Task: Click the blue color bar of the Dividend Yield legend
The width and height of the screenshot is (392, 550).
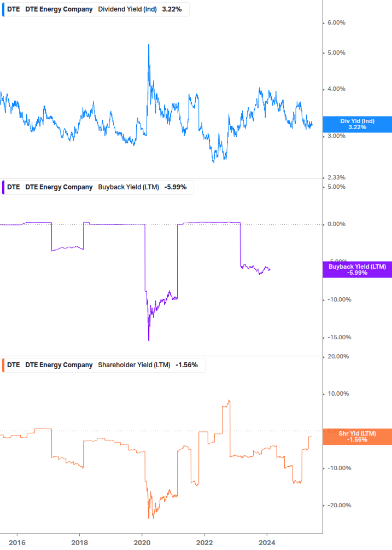Action: pos(3,9)
